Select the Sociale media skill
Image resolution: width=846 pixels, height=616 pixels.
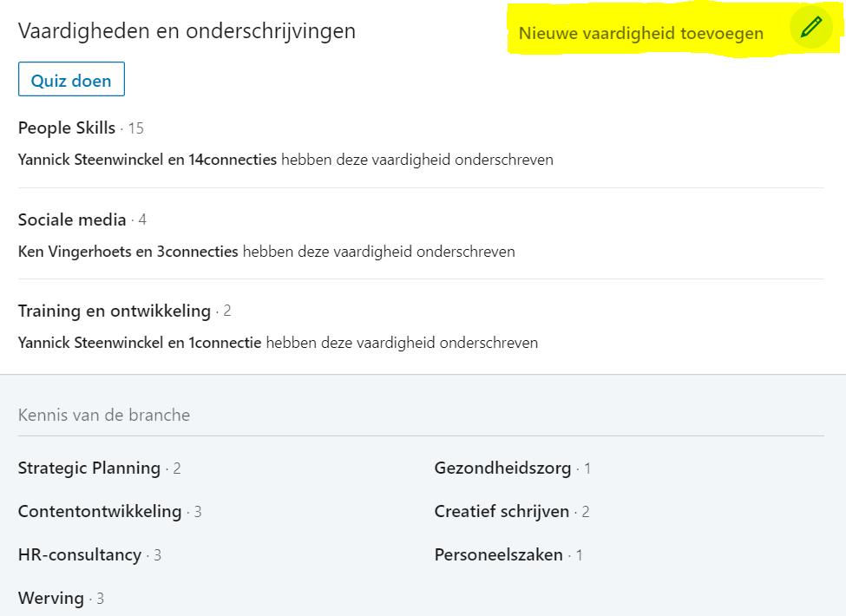[x=72, y=220]
